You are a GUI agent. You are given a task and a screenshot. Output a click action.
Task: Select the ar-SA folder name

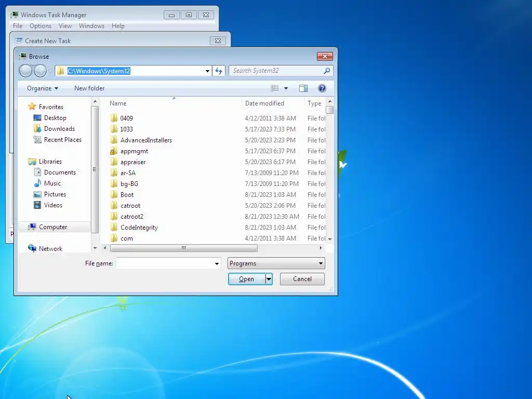pyautogui.click(x=128, y=172)
